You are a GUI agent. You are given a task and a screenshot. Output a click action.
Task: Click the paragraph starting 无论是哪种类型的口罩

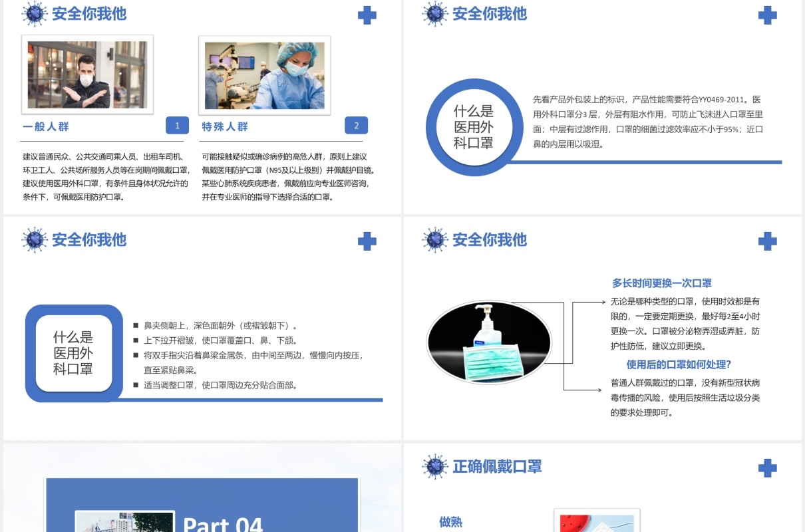point(685,324)
